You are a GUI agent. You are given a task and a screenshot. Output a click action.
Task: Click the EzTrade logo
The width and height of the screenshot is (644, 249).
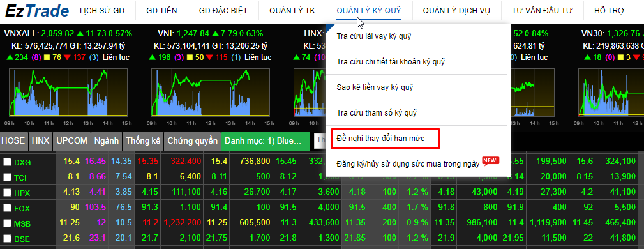36,10
